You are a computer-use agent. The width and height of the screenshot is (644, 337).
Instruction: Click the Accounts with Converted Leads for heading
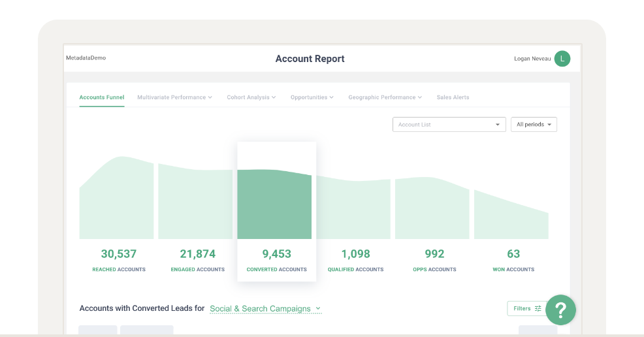pyautogui.click(x=142, y=308)
